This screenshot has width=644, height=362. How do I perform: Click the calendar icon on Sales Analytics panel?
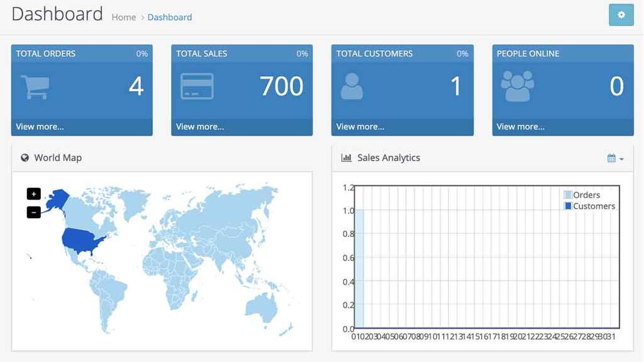611,158
